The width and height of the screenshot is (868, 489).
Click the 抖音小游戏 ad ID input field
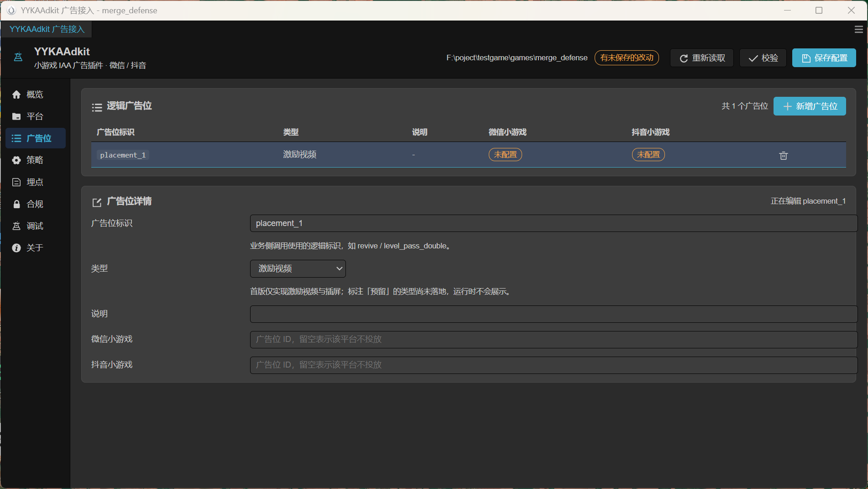[x=554, y=365]
